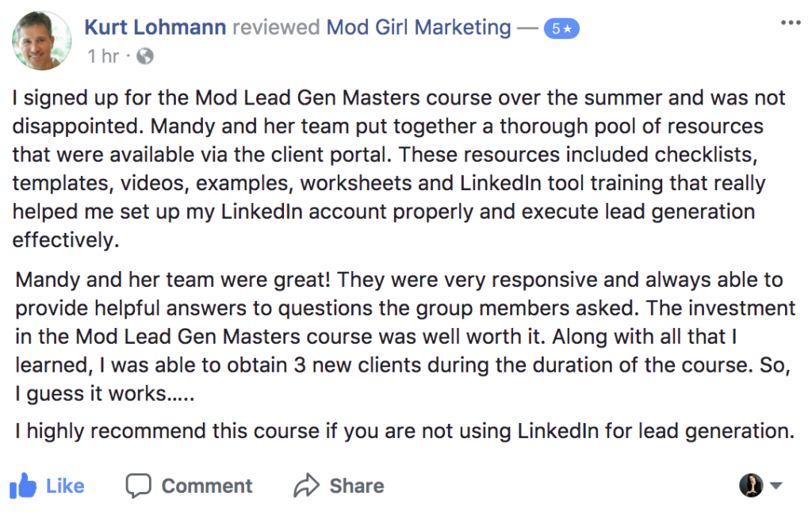Screen dimensions: 812x519
Task: Expand the post options via the three dots
Action: [791, 22]
